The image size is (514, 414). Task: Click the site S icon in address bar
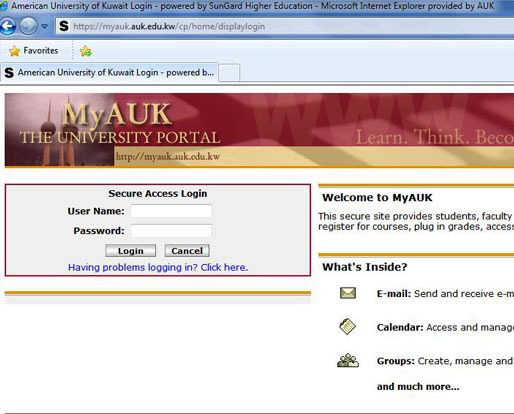tap(64, 26)
